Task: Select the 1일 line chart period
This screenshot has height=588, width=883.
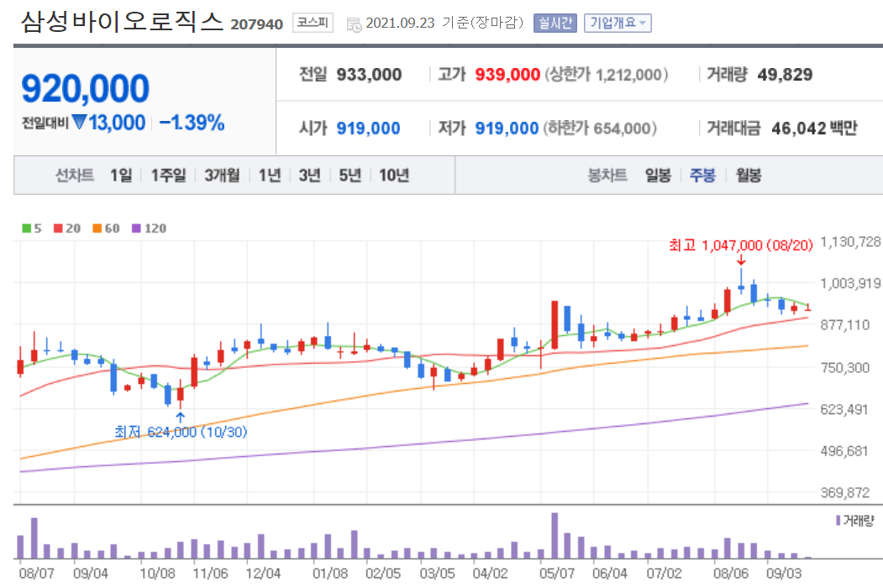Action: point(120,176)
